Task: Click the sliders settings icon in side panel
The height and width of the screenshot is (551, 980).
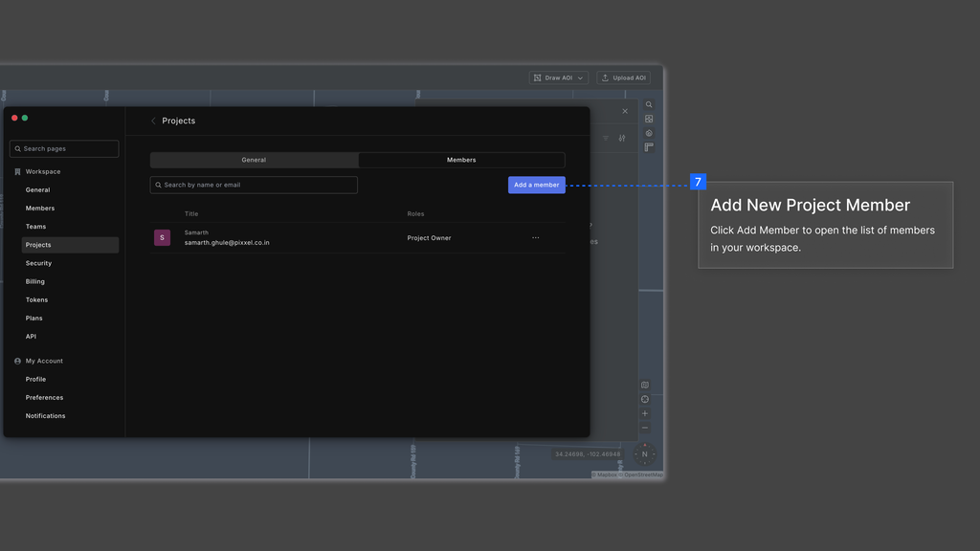Action: [622, 138]
